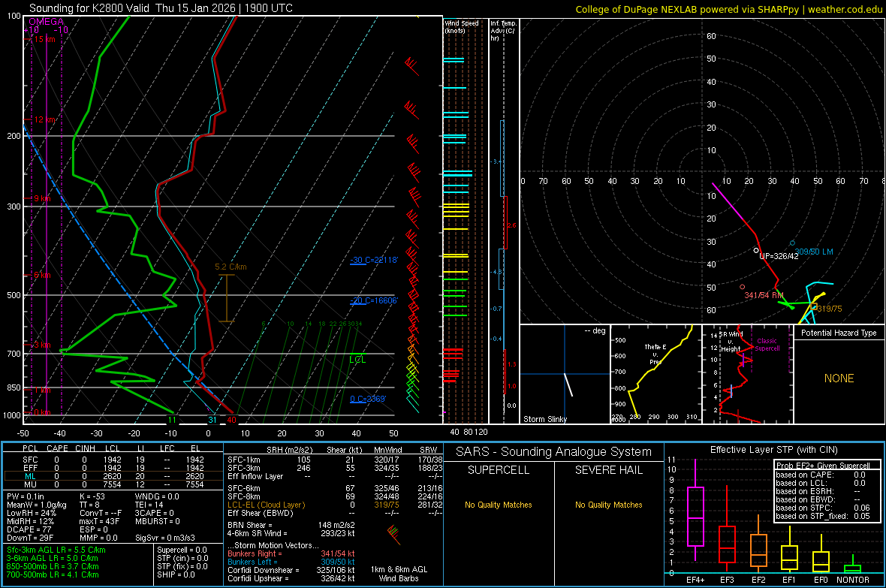Click the 6 km height marker

[x=42, y=276]
